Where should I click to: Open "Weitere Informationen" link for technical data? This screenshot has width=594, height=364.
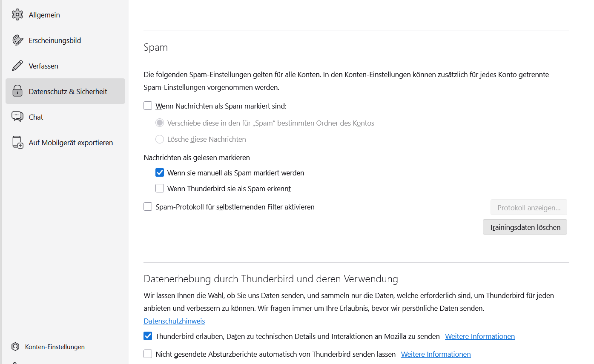480,336
